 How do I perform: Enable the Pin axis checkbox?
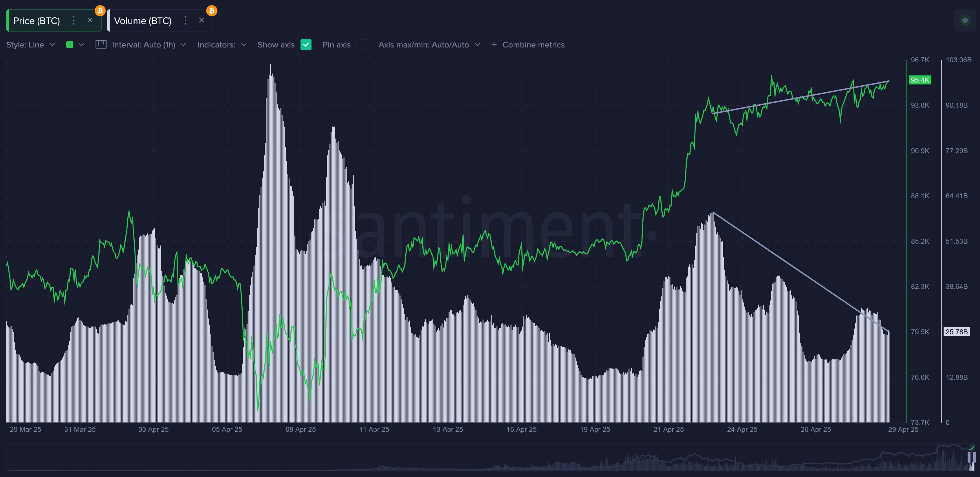[361, 45]
